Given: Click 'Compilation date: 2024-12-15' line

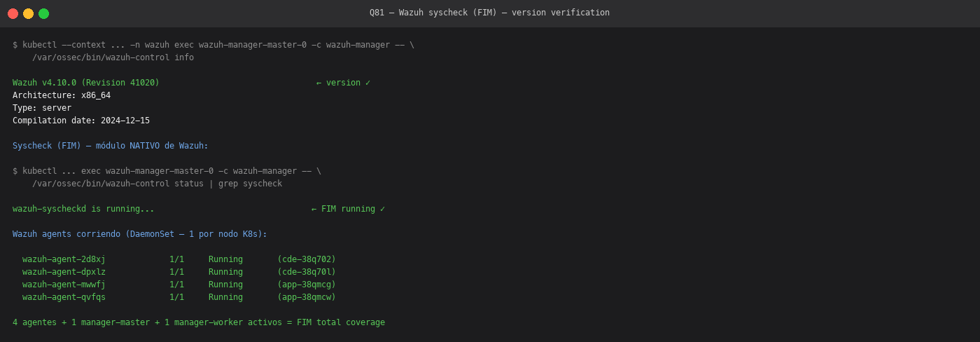Looking at the screenshot, I should point(81,121).
